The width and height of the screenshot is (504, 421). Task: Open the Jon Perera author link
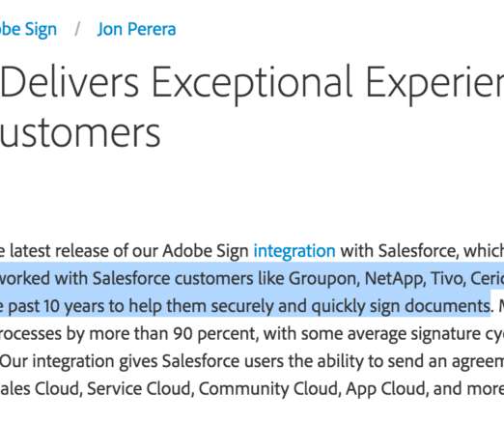tap(136, 29)
